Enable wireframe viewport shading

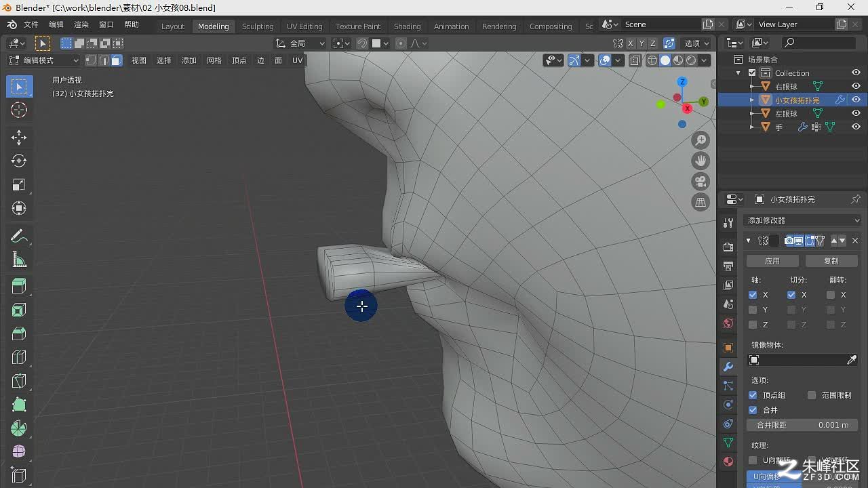coord(652,60)
